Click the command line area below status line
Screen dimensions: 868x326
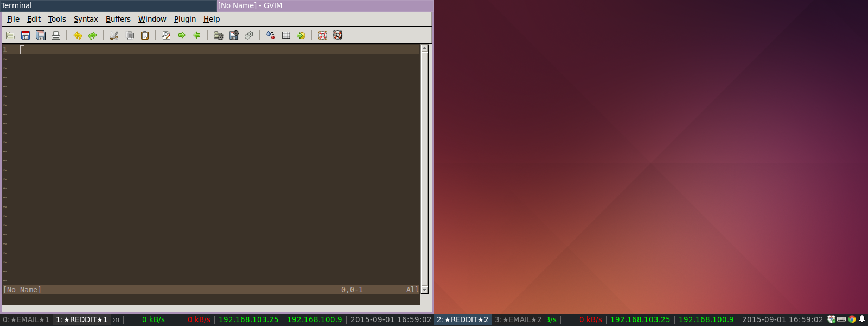pos(210,299)
